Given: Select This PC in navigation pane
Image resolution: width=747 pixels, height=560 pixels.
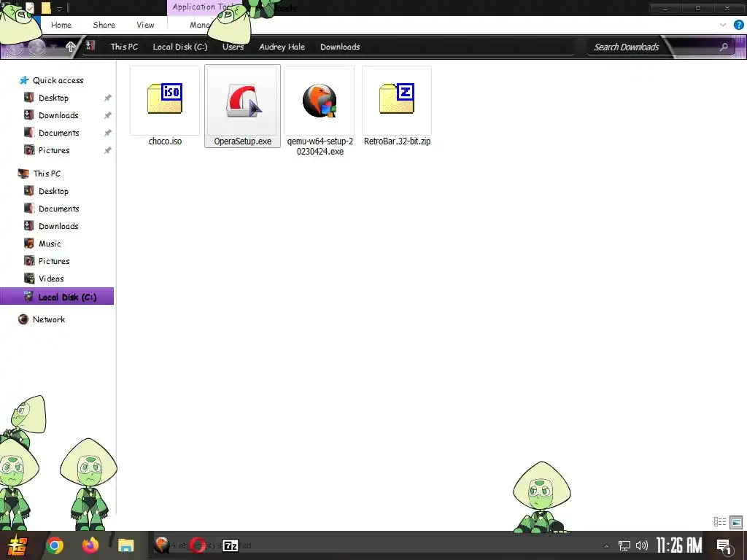Looking at the screenshot, I should point(47,174).
